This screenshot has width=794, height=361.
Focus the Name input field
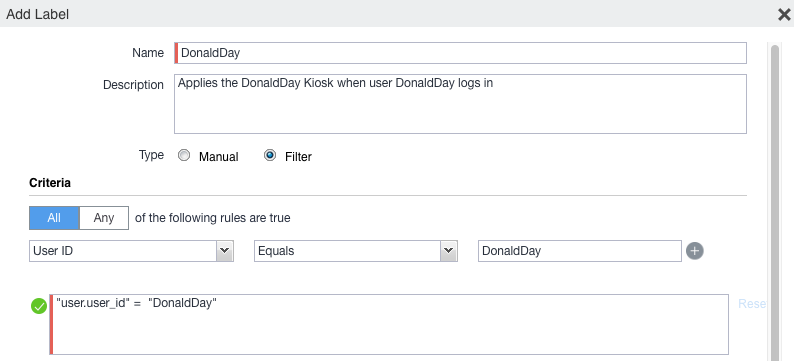[460, 53]
